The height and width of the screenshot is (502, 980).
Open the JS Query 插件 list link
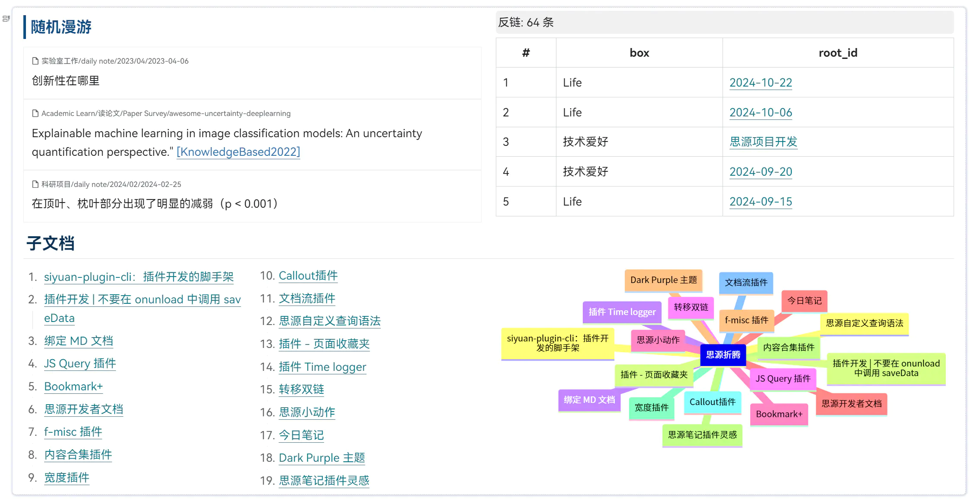(x=80, y=364)
